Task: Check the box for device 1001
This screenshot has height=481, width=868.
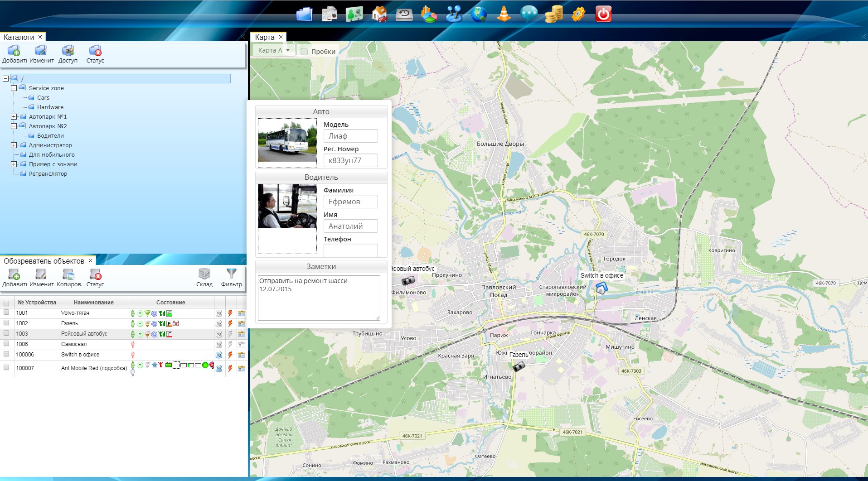Action: [x=6, y=313]
